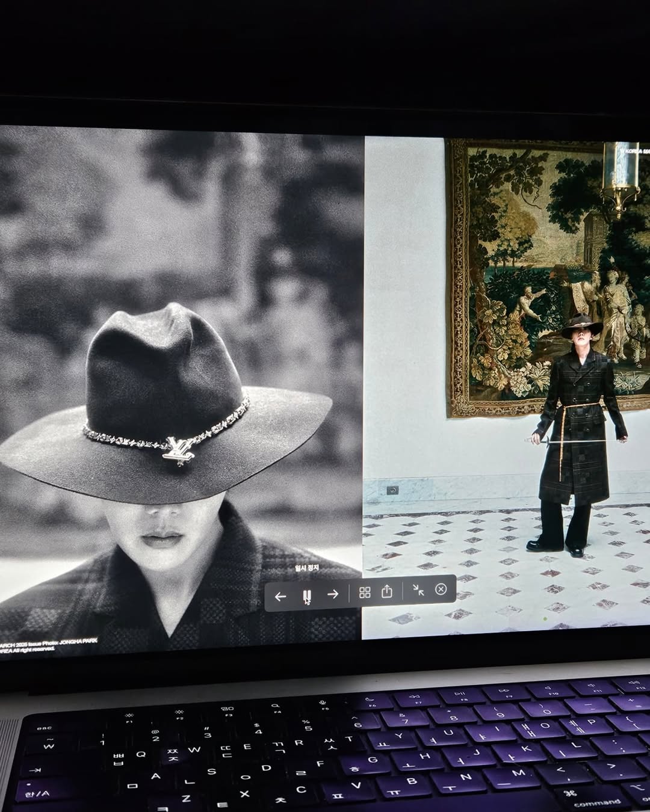The height and width of the screenshot is (812, 650).
Task: Open the index sheet grid view
Action: [365, 593]
